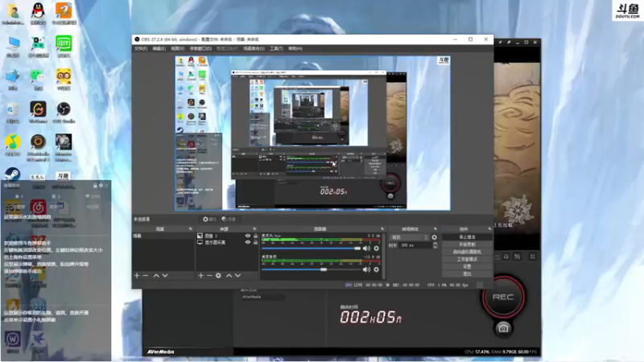Add a new scene with the plus icon
Image resolution: width=644 pixels, height=362 pixels.
click(x=137, y=275)
